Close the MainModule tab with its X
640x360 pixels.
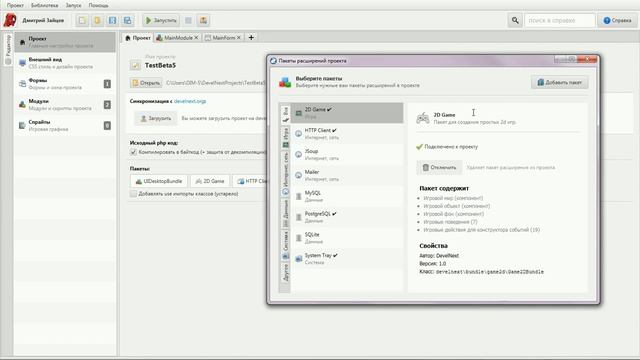(x=196, y=38)
